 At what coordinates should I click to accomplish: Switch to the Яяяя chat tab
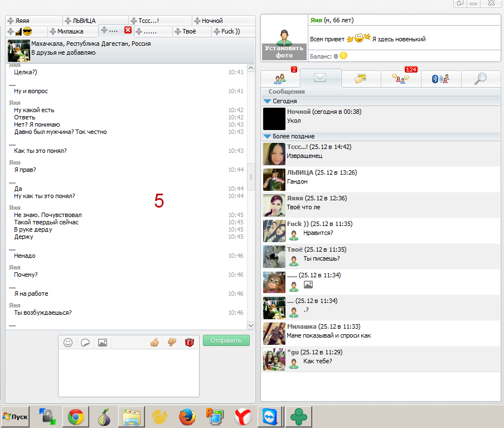[34, 21]
